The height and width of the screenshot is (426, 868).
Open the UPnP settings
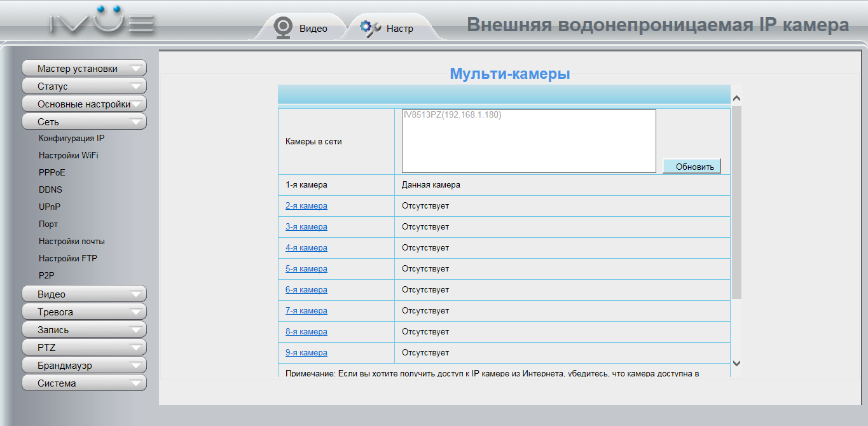tap(50, 207)
